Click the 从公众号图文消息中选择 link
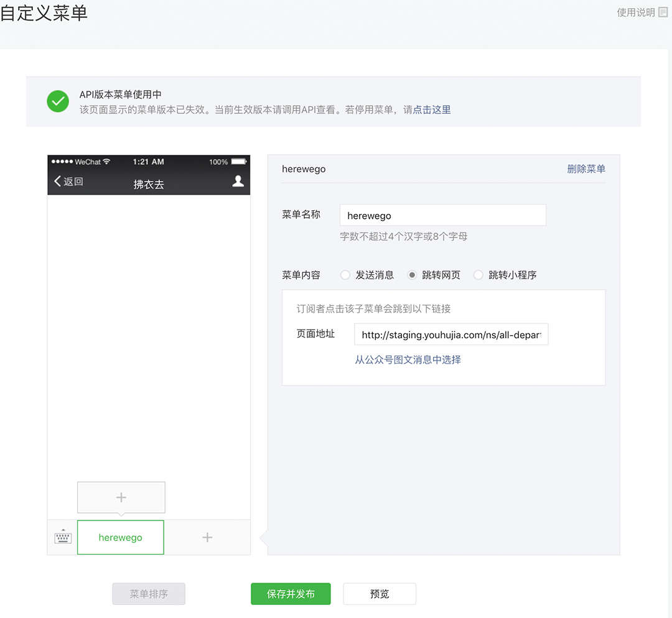This screenshot has width=672, height=618. coord(408,361)
